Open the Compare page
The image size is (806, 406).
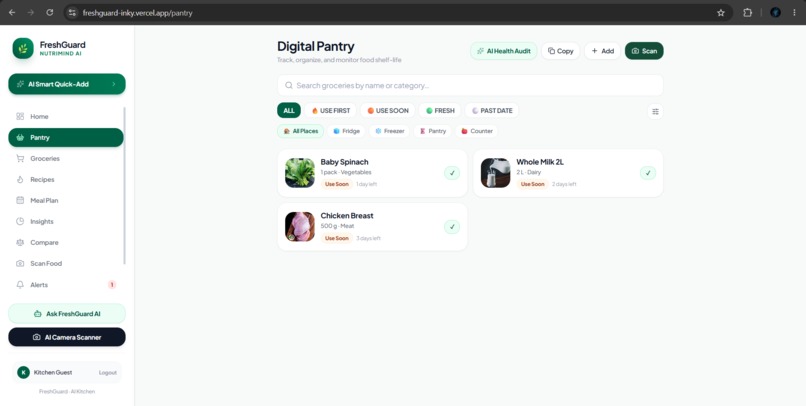(x=66, y=243)
